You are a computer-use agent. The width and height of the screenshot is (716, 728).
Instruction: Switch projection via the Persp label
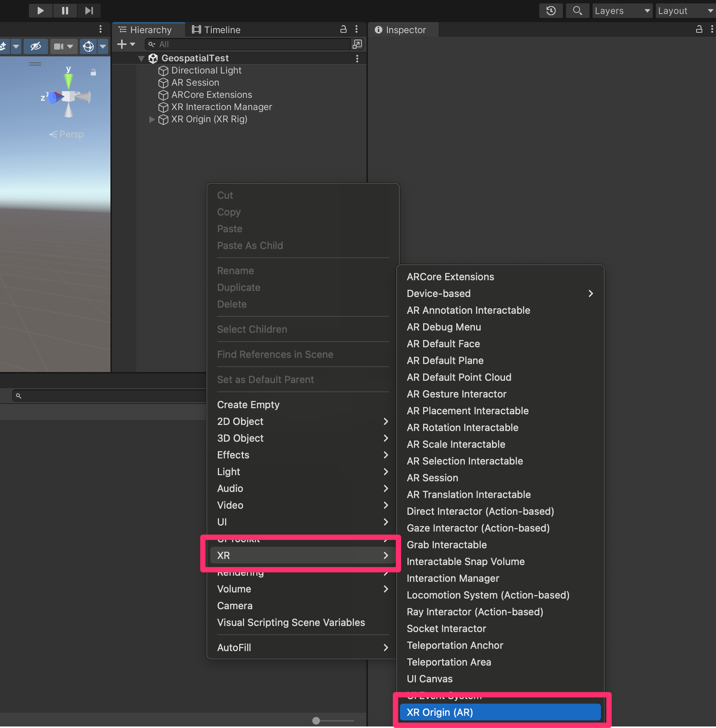coord(67,134)
